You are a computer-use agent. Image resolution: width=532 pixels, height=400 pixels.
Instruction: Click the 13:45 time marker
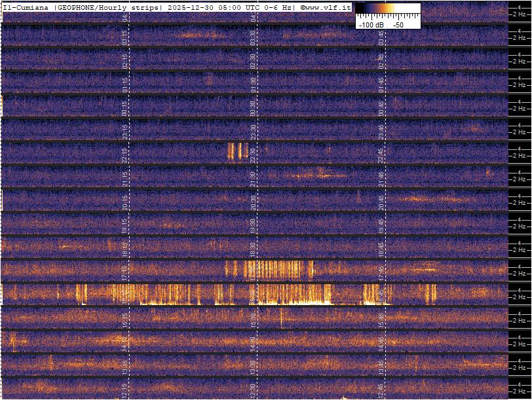[381, 365]
